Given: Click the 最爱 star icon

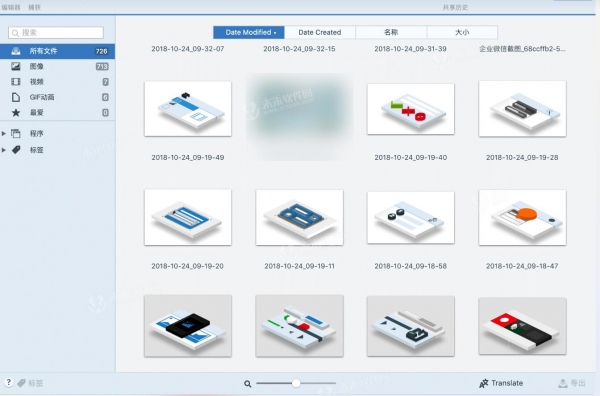Looking at the screenshot, I should tap(16, 112).
